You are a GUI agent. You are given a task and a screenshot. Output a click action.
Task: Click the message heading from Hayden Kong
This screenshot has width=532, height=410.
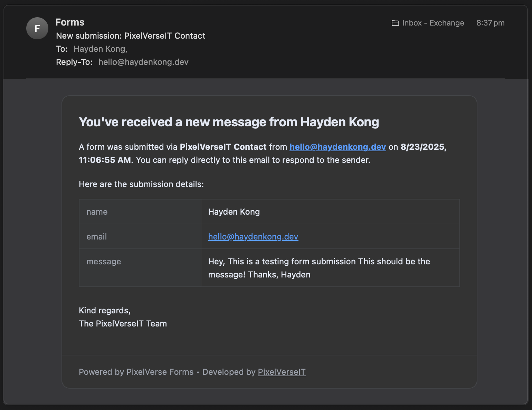tap(229, 121)
